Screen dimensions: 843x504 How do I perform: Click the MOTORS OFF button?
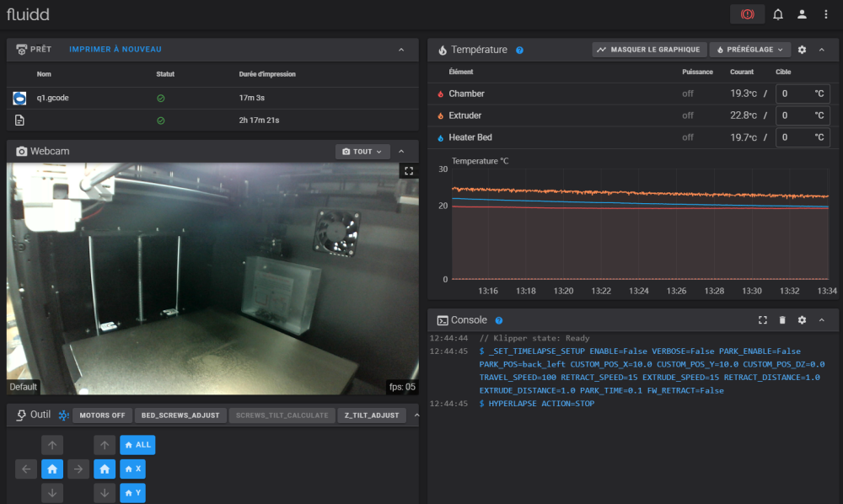tap(101, 416)
